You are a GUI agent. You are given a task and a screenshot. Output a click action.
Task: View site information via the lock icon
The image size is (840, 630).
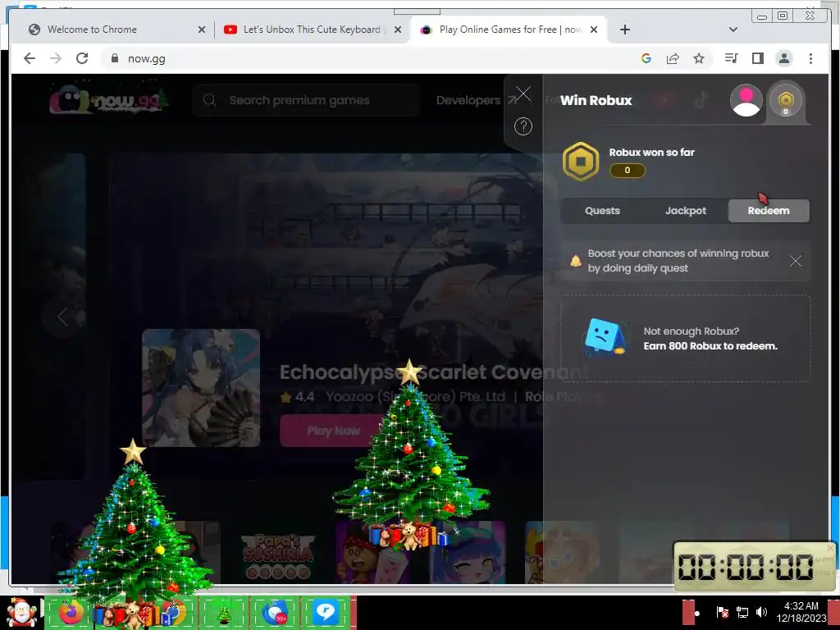pyautogui.click(x=114, y=58)
